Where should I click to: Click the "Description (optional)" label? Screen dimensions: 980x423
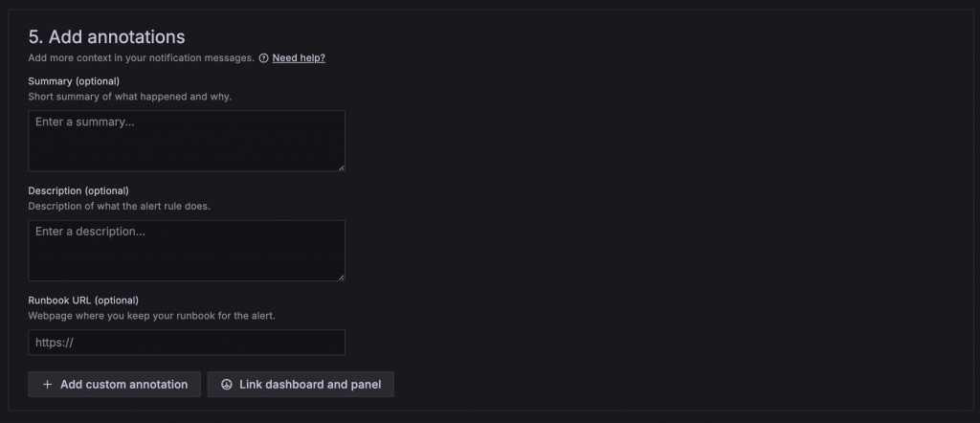tap(78, 190)
